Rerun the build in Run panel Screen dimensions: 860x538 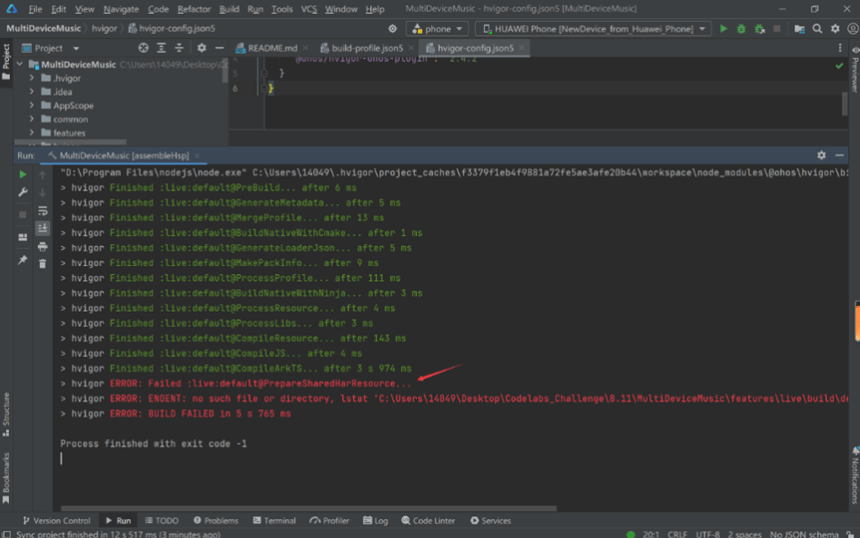coord(22,174)
